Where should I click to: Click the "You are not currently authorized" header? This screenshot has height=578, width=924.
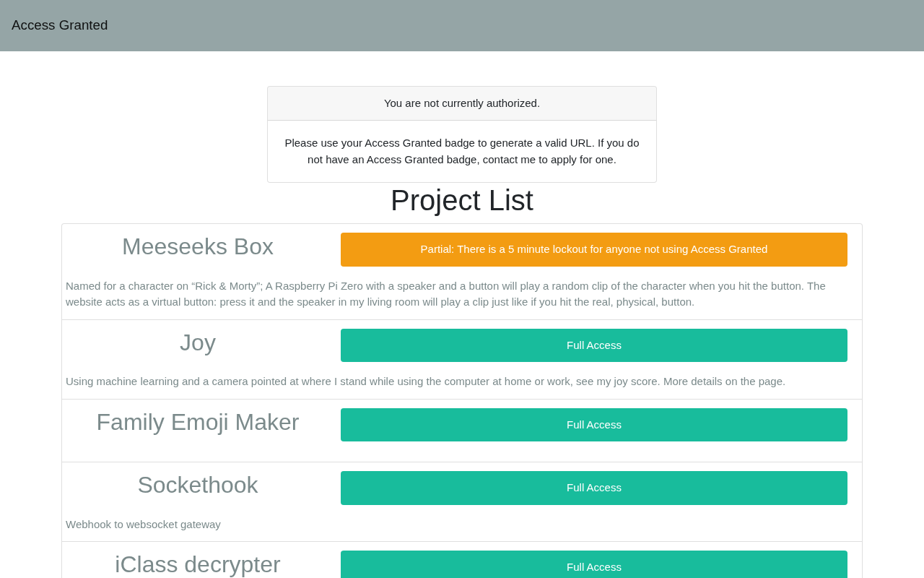[x=461, y=103]
